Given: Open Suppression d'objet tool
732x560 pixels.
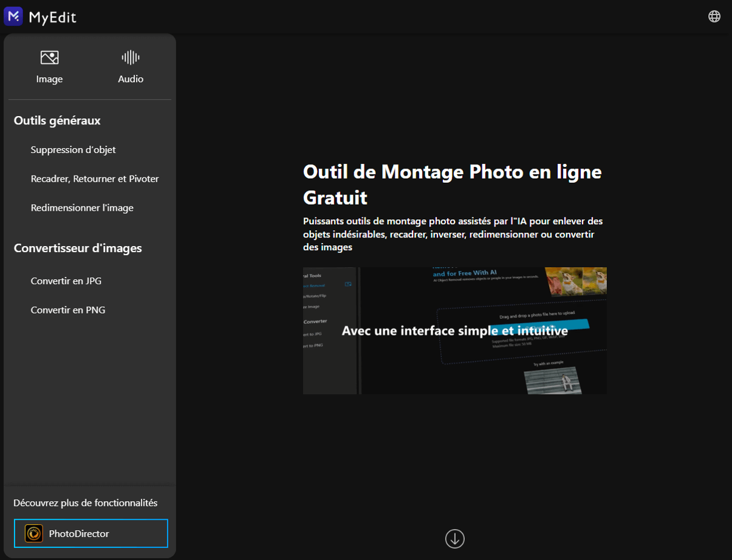Looking at the screenshot, I should [x=74, y=149].
